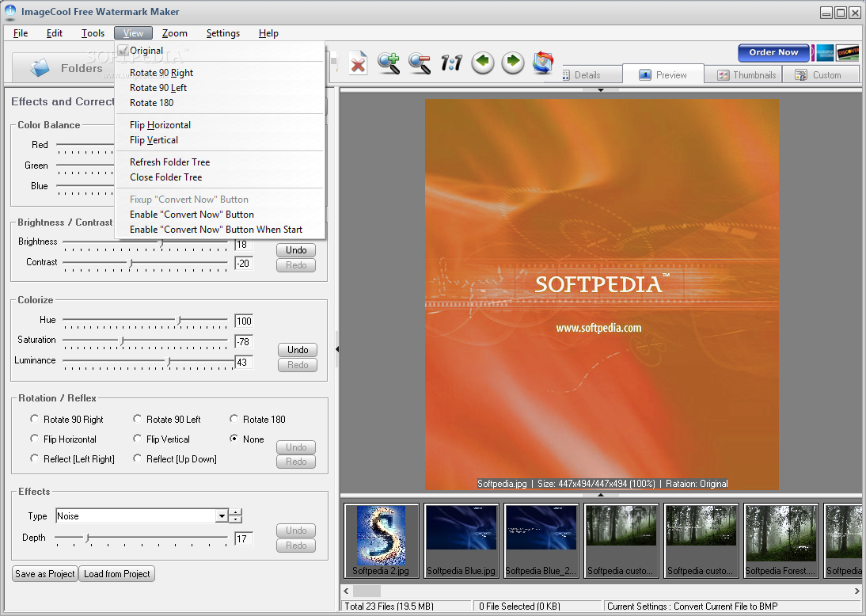Click Load from Project button
The height and width of the screenshot is (616, 866).
(x=116, y=573)
